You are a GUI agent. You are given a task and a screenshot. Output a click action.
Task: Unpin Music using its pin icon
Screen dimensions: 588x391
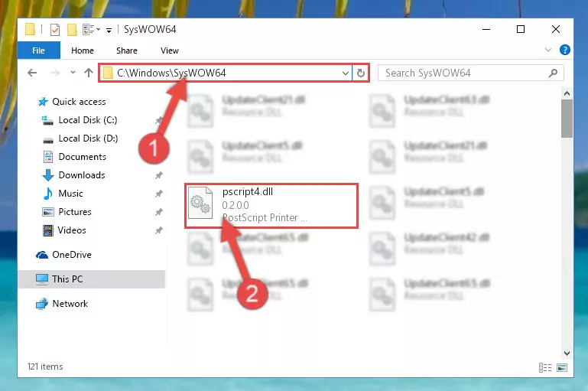tap(158, 194)
